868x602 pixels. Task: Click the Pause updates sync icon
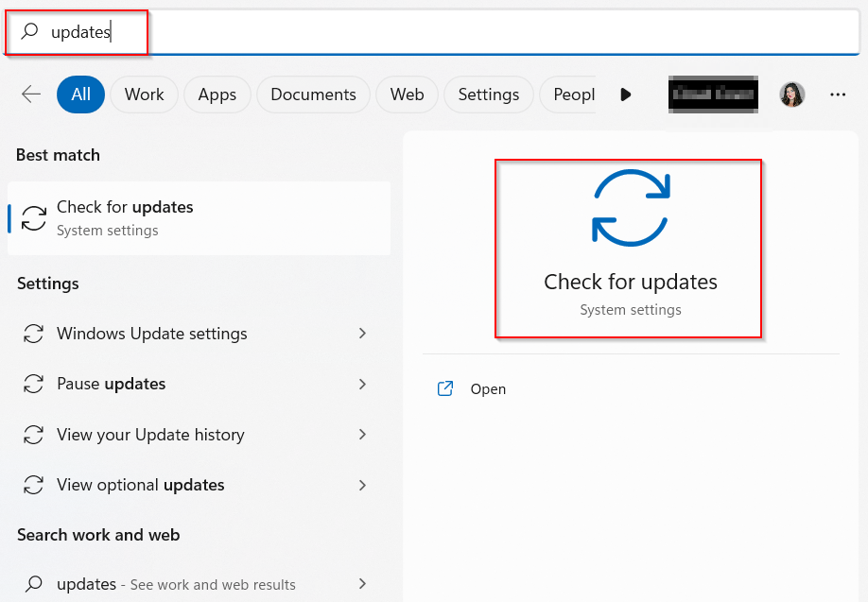point(34,384)
